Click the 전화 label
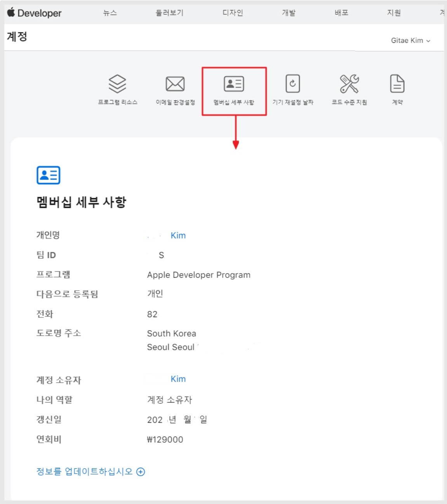The width and height of the screenshot is (447, 504). click(45, 314)
